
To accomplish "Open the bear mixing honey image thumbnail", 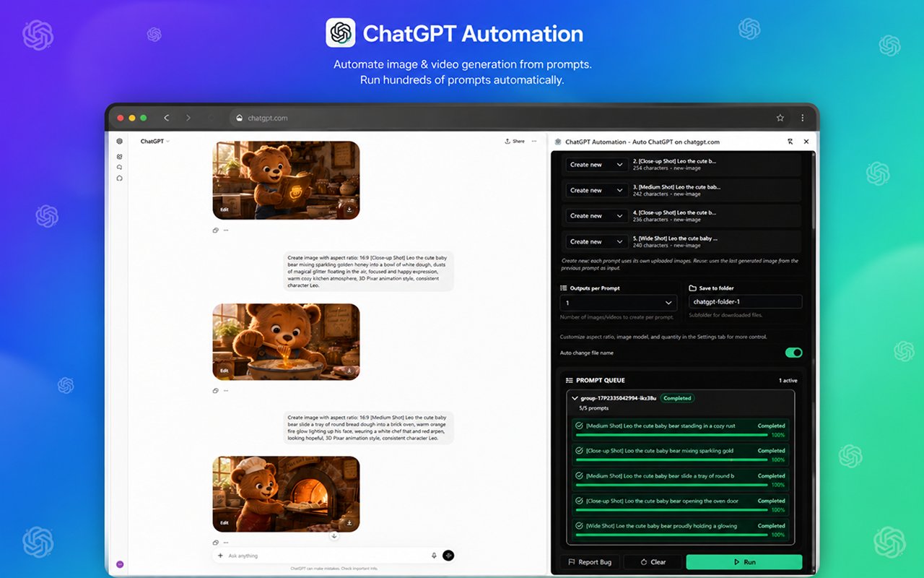I will click(x=286, y=342).
